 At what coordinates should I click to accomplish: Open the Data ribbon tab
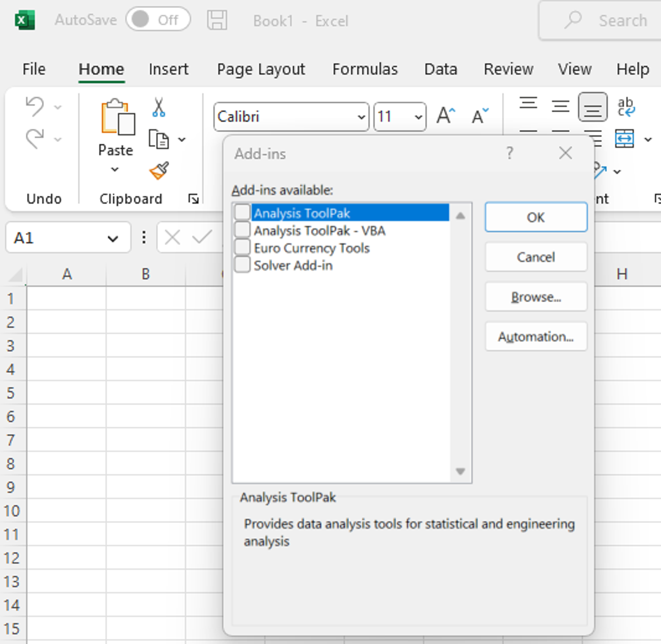coord(441,69)
